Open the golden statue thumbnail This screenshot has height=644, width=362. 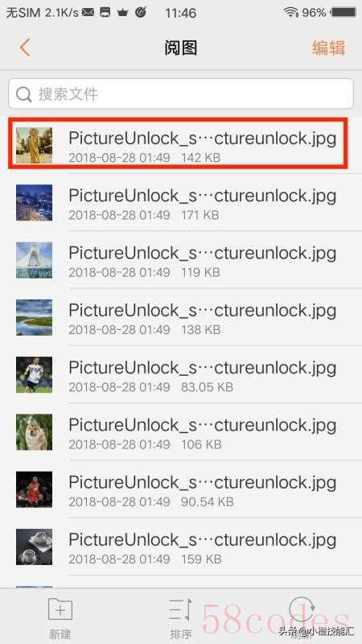[34, 145]
